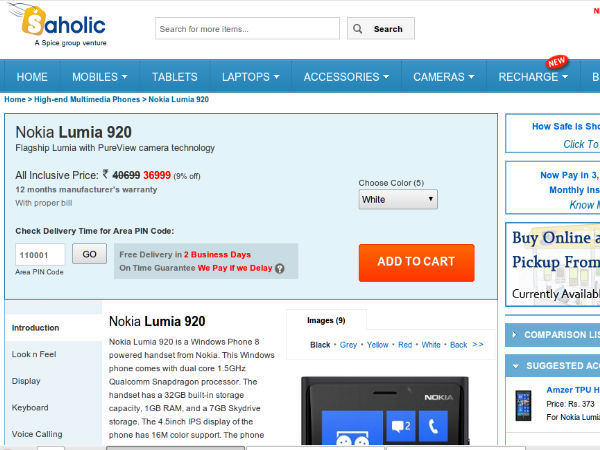Focus the Area PIN Code field
The height and width of the screenshot is (450, 600).
40,254
